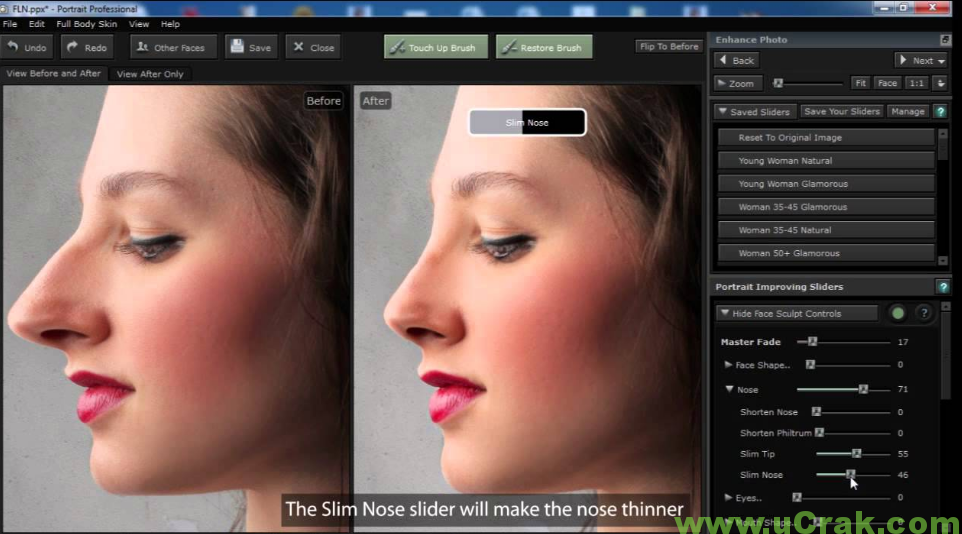Apply Woman 35-45 Natural preset

click(826, 230)
